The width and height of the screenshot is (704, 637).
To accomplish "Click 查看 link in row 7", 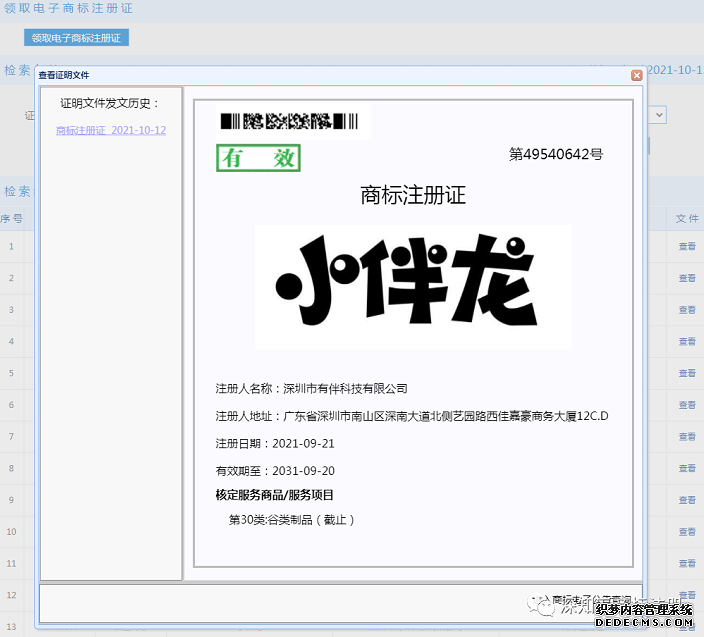I will [x=687, y=436].
